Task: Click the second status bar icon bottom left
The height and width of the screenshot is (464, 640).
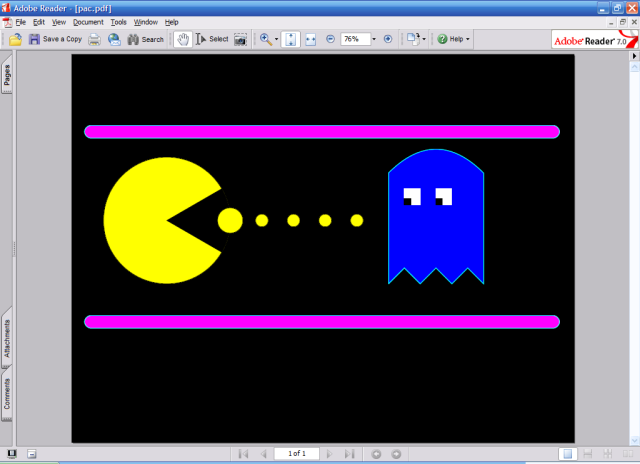Action: click(32, 454)
